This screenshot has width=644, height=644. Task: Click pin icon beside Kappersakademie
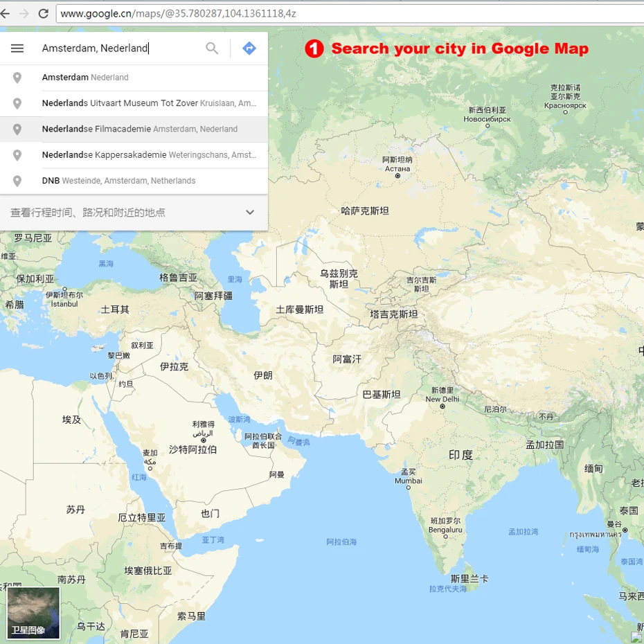pos(17,155)
